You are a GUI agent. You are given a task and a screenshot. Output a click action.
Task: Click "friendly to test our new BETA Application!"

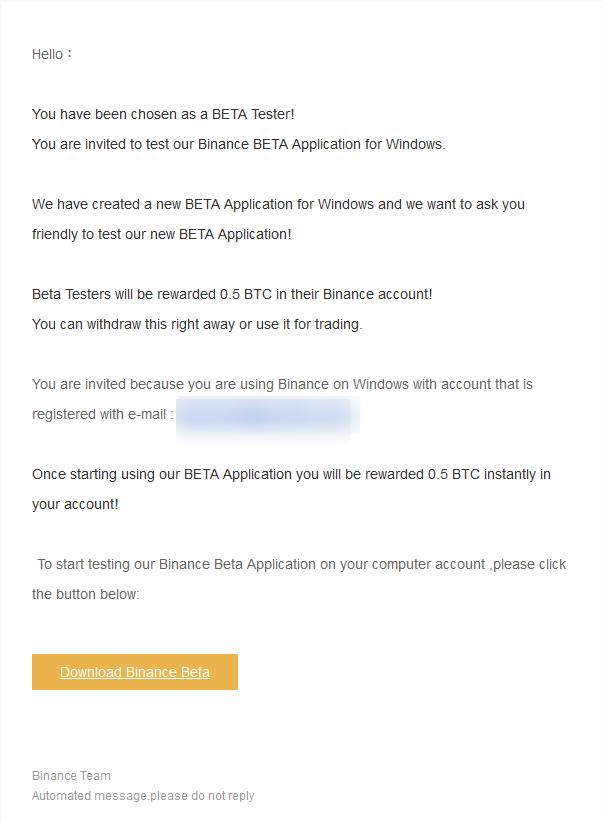(162, 234)
